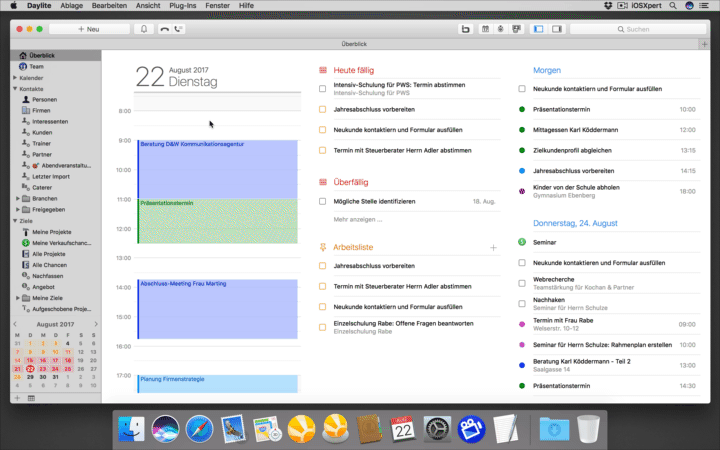Show the right sidebar panel toggle

click(556, 29)
